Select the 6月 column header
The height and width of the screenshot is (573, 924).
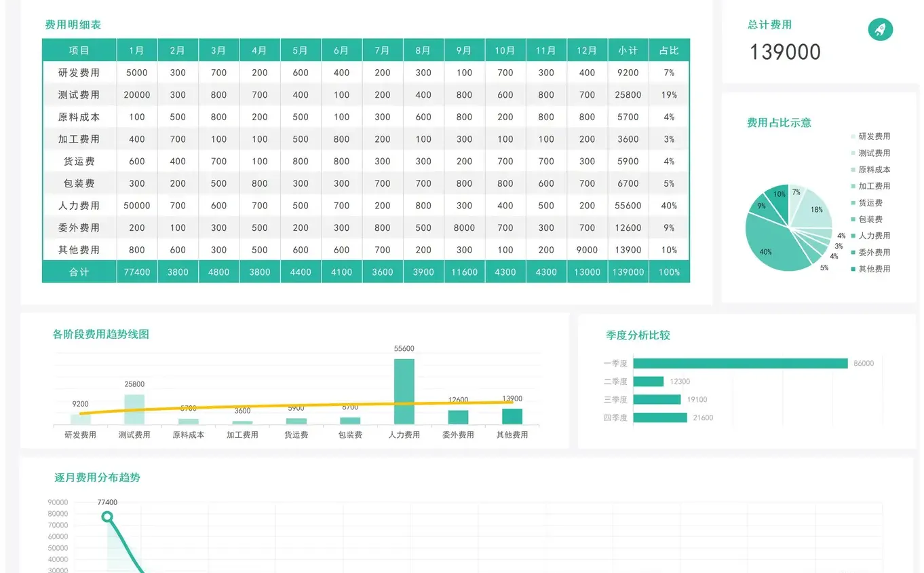coord(341,50)
